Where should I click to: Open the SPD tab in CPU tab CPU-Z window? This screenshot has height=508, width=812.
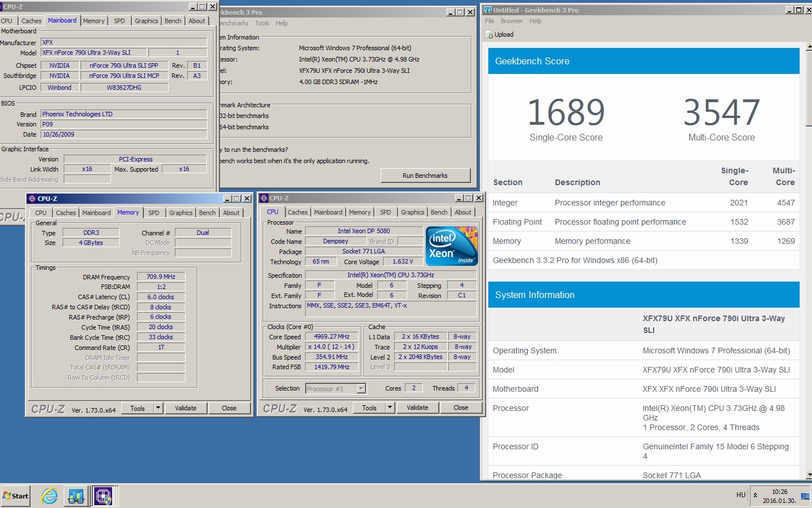[386, 212]
